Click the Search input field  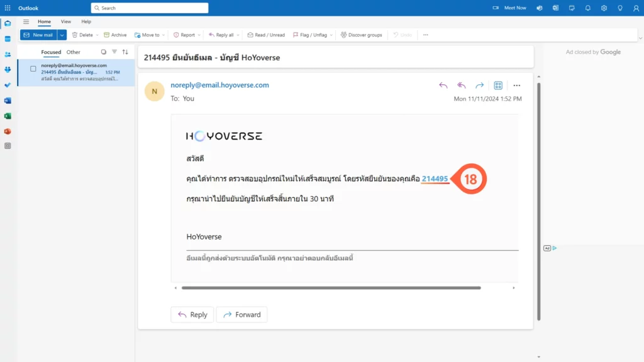[x=150, y=8]
